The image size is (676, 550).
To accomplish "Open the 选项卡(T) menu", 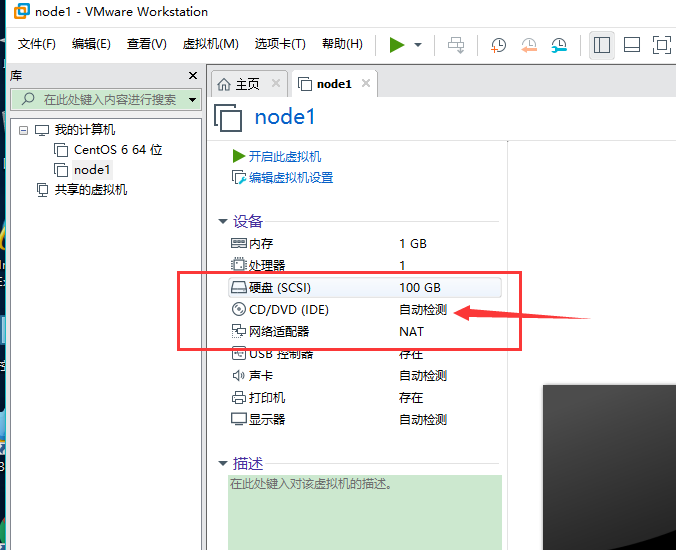I will pyautogui.click(x=280, y=44).
